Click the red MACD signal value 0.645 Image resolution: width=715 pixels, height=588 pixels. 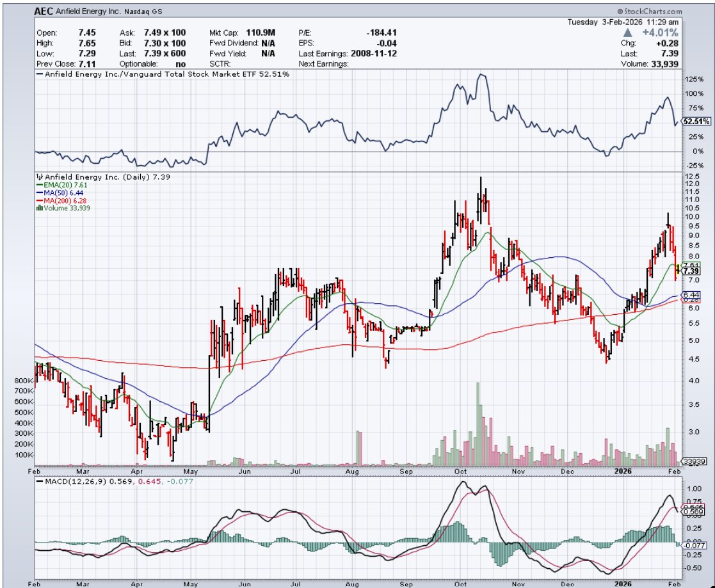coord(149,481)
